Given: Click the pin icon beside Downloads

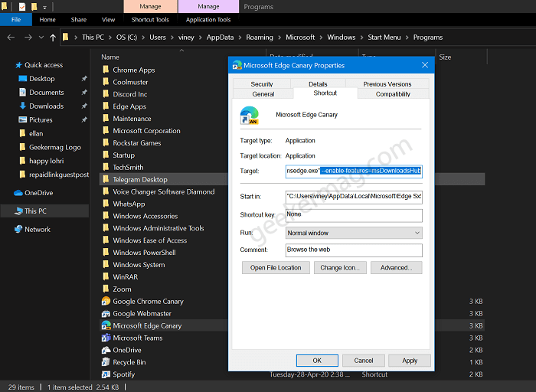Looking at the screenshot, I should point(84,106).
